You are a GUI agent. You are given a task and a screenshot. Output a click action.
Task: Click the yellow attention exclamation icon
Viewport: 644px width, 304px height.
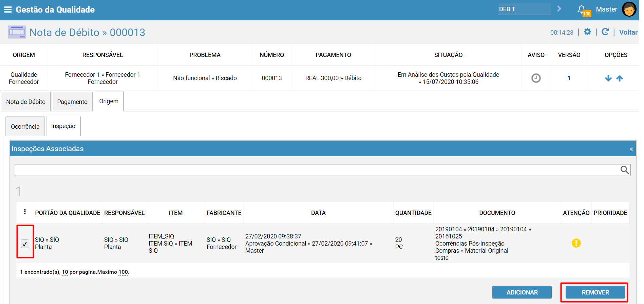(576, 243)
